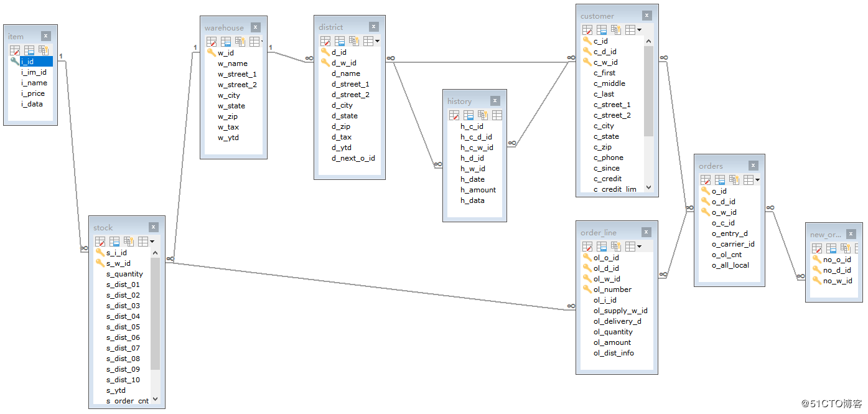Click the blue-row table icon in stock
The height and width of the screenshot is (414, 868).
point(114,242)
